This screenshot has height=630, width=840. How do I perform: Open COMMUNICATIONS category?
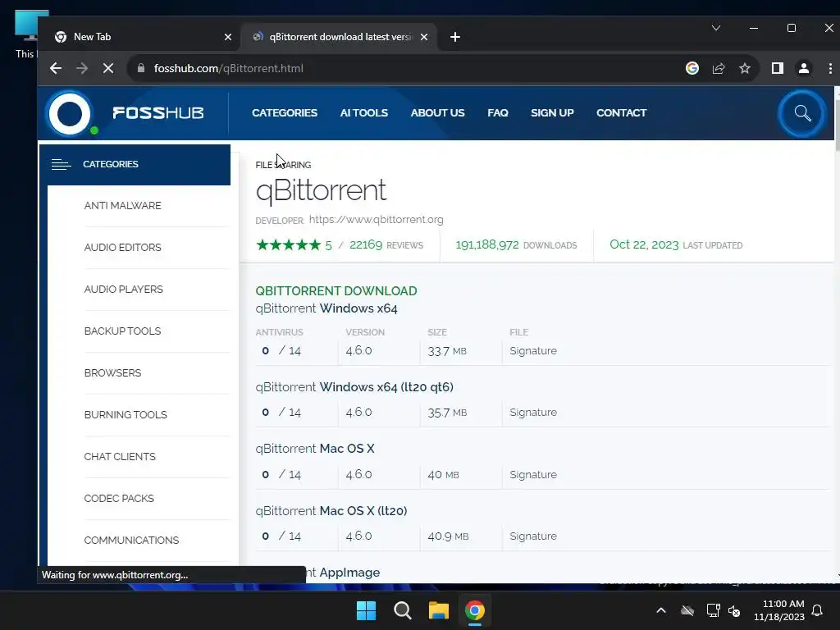(x=131, y=540)
